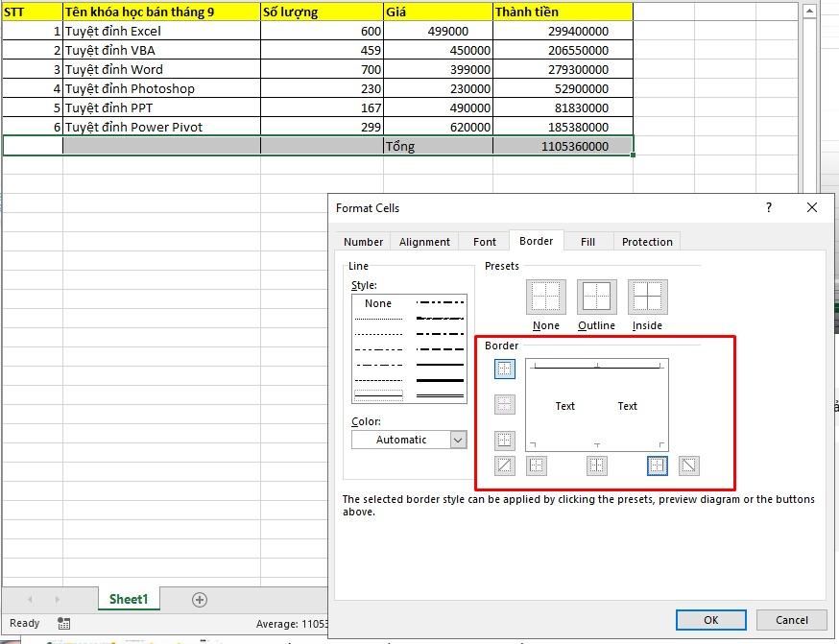Click the top border button
This screenshot has height=644, width=839.
504,369
